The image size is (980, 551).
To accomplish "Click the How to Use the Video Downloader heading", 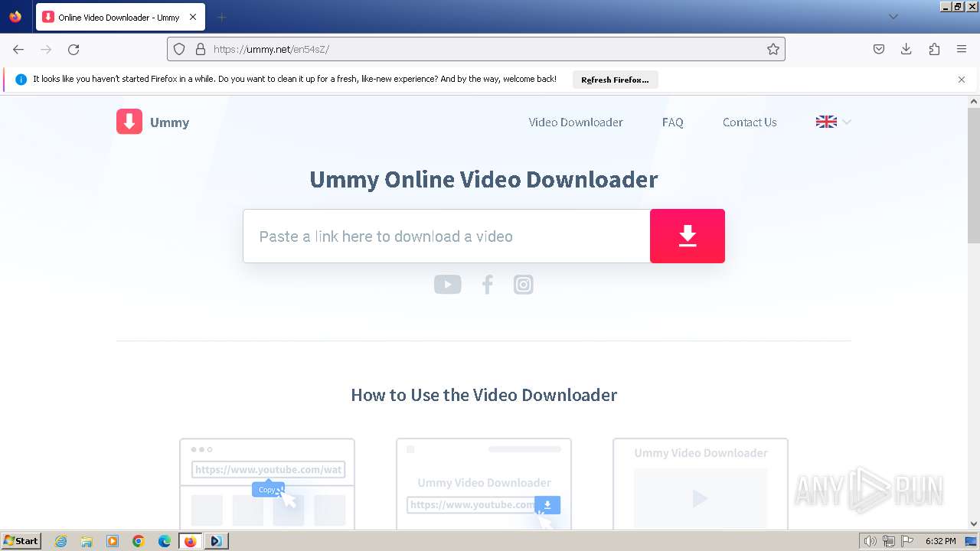I will click(x=484, y=395).
